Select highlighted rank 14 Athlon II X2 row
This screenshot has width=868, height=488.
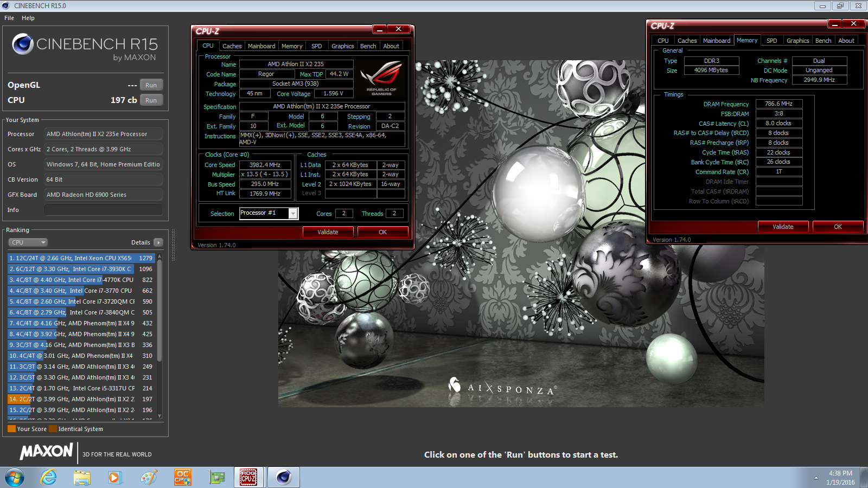[x=81, y=399]
